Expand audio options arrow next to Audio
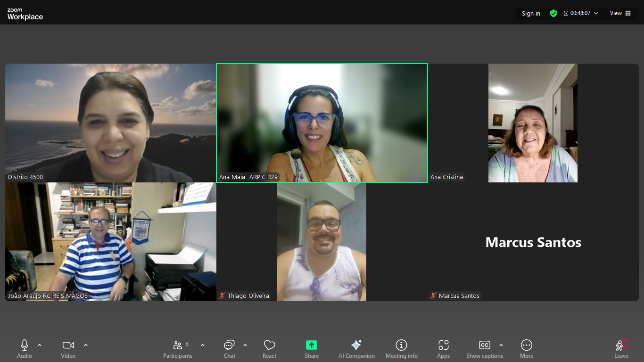644x362 pixels. point(40,345)
